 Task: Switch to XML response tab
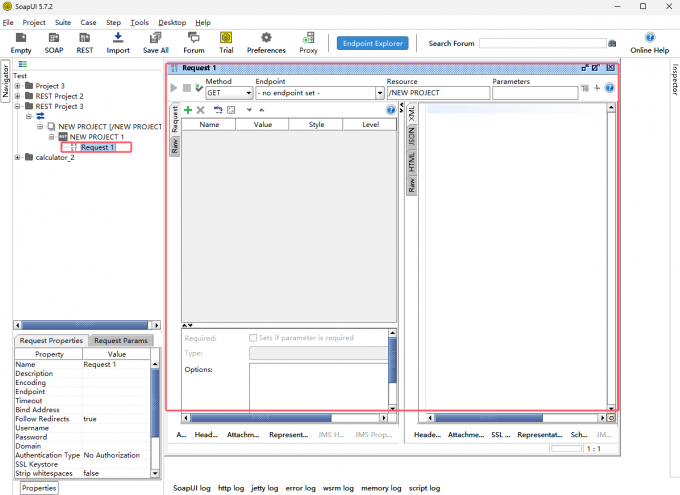tap(412, 113)
